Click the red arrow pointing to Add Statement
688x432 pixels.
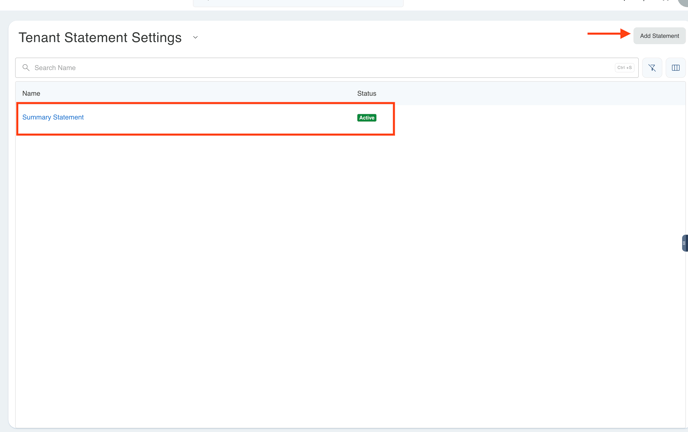tap(608, 34)
